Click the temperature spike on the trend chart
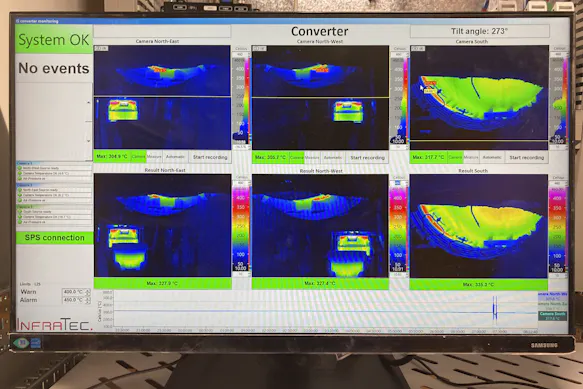This screenshot has height=389, width=583. [495, 308]
